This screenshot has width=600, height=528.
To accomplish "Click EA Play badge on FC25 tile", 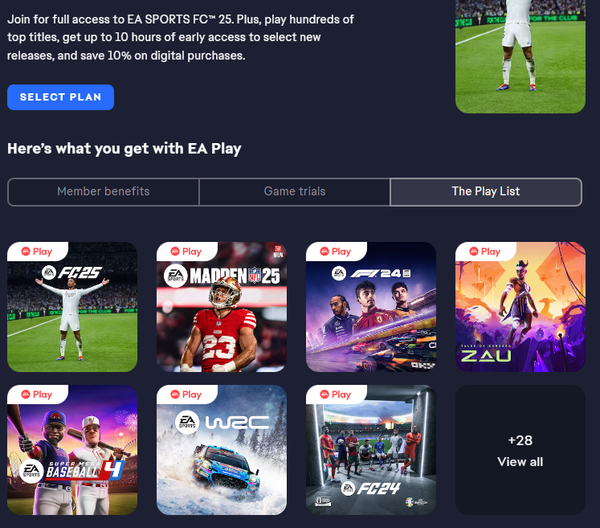I will (37, 251).
